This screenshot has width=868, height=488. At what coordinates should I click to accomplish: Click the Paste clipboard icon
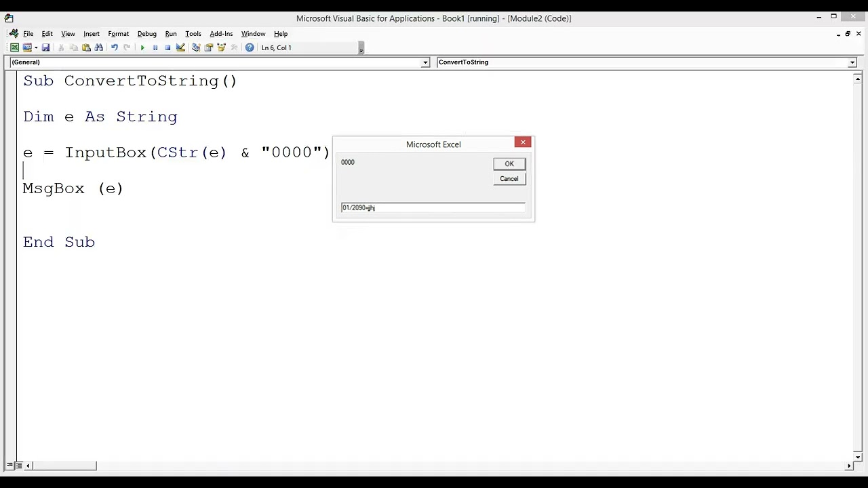point(86,47)
